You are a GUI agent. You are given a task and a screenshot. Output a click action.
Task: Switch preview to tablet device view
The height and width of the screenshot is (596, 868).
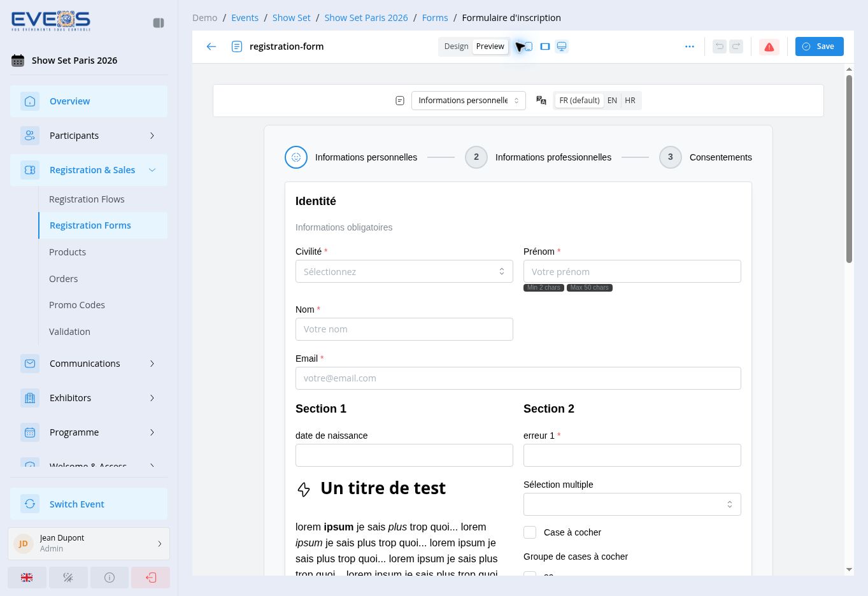point(545,46)
